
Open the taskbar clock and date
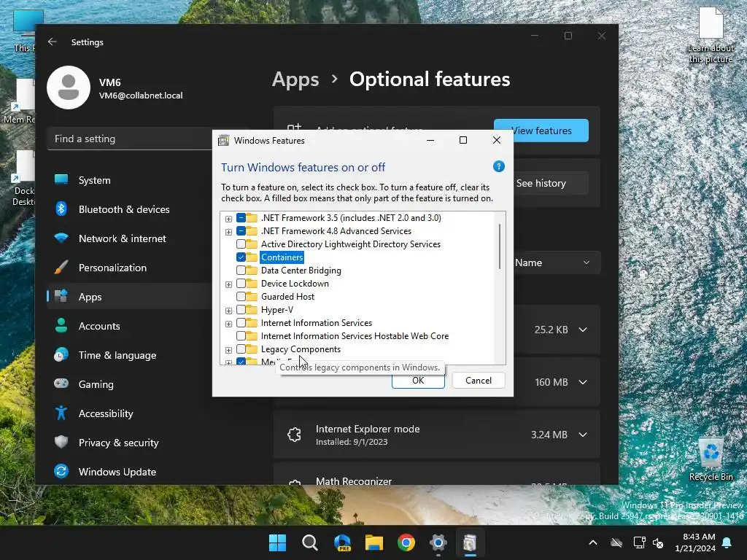pos(695,542)
